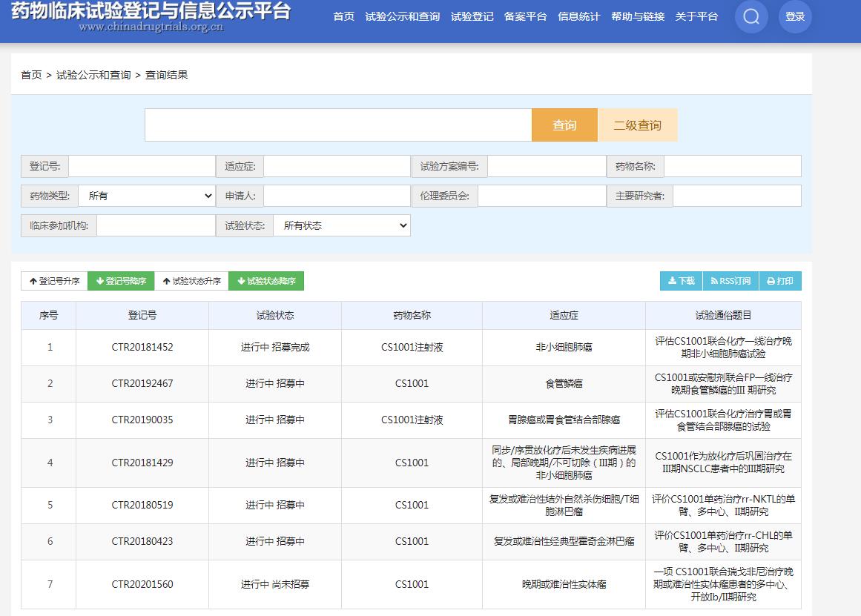Click title 评价CS1001单药治疗rr-NKTL
The image size is (861, 616).
pos(723,505)
